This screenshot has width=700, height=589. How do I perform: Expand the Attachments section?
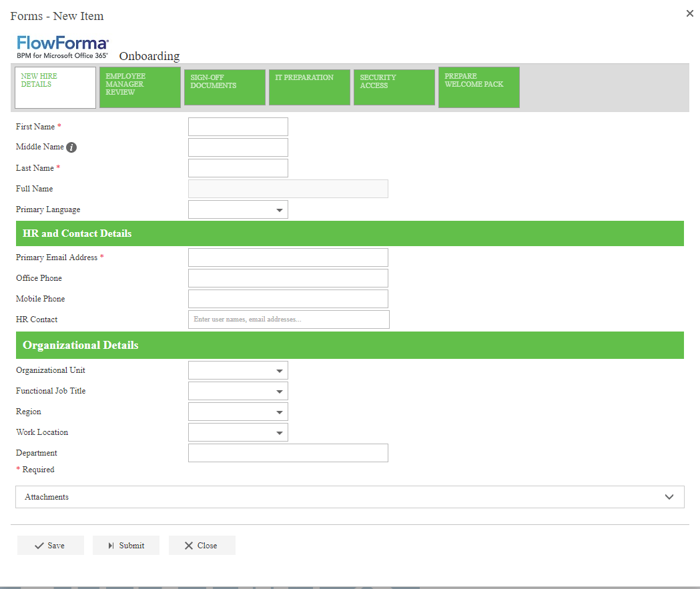click(x=350, y=497)
